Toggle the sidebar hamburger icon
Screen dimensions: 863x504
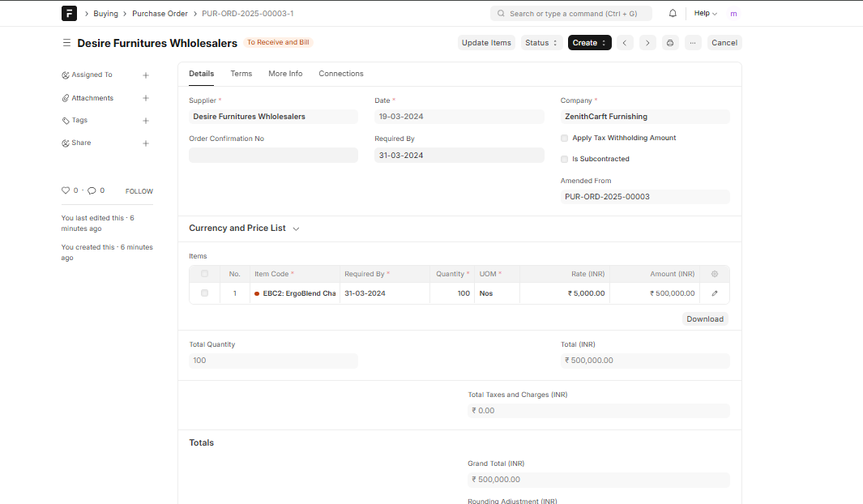coord(66,42)
